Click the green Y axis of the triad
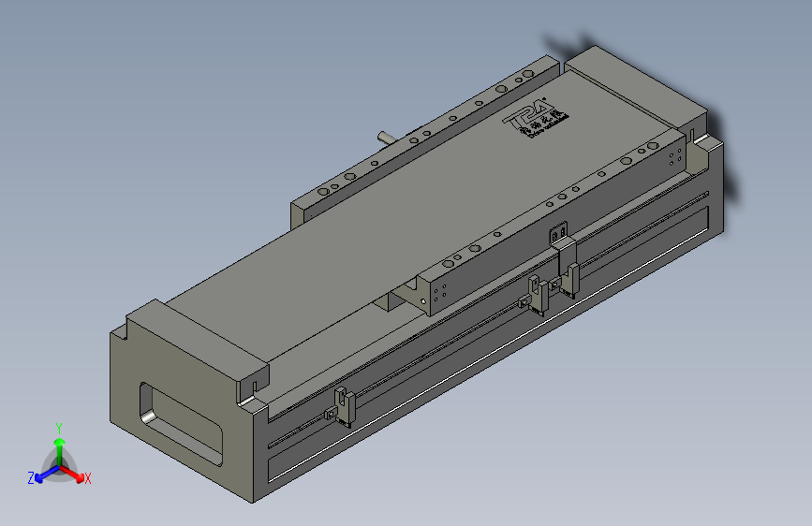Screen dimensions: 812x526 click(60, 450)
